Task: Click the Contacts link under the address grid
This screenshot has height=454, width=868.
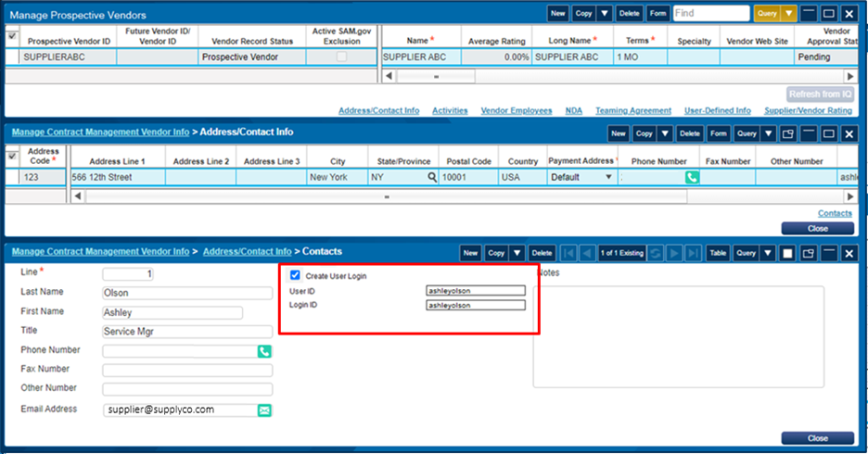Action: pyautogui.click(x=835, y=213)
